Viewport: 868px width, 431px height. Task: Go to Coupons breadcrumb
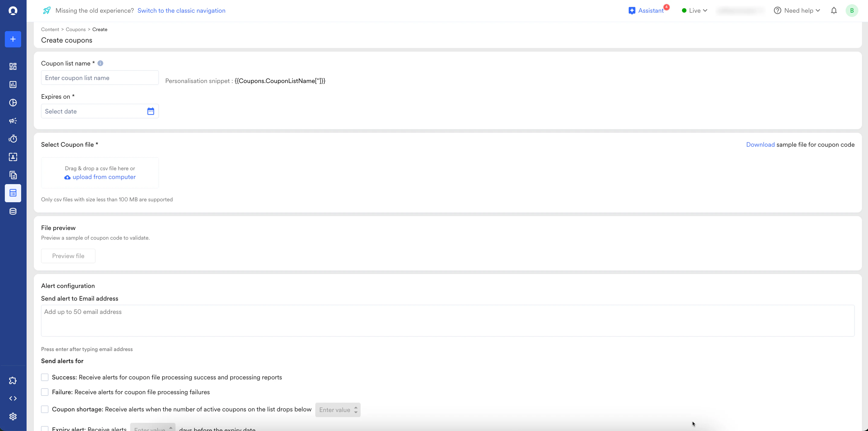click(76, 29)
